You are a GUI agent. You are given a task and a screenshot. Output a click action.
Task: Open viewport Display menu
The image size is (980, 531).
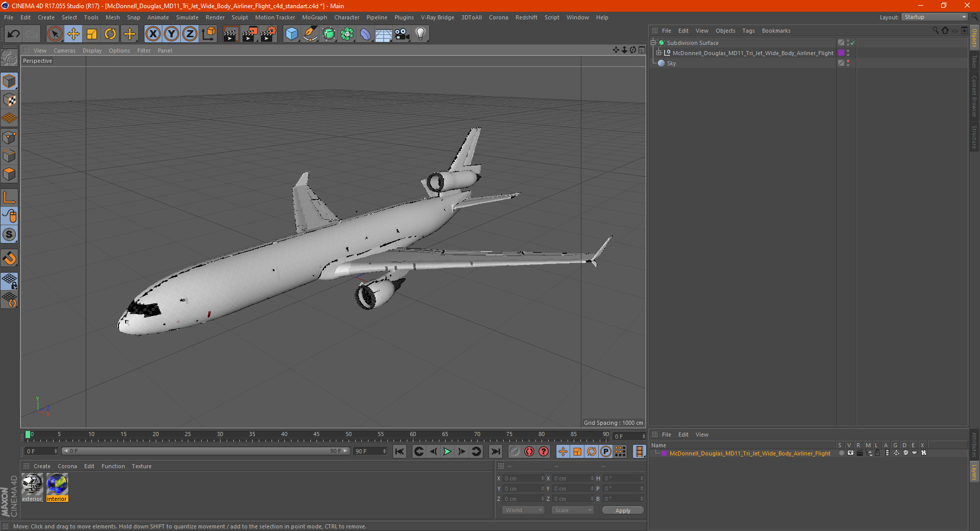pos(92,51)
